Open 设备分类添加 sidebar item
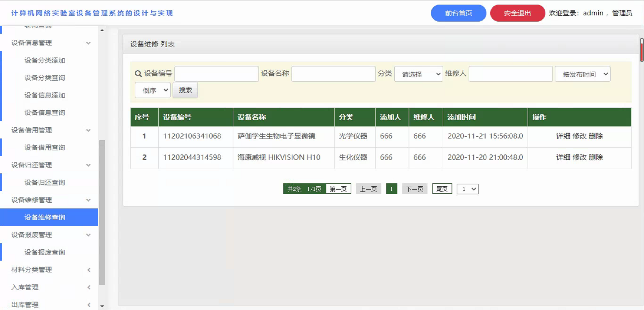This screenshot has width=644, height=310. pos(45,60)
